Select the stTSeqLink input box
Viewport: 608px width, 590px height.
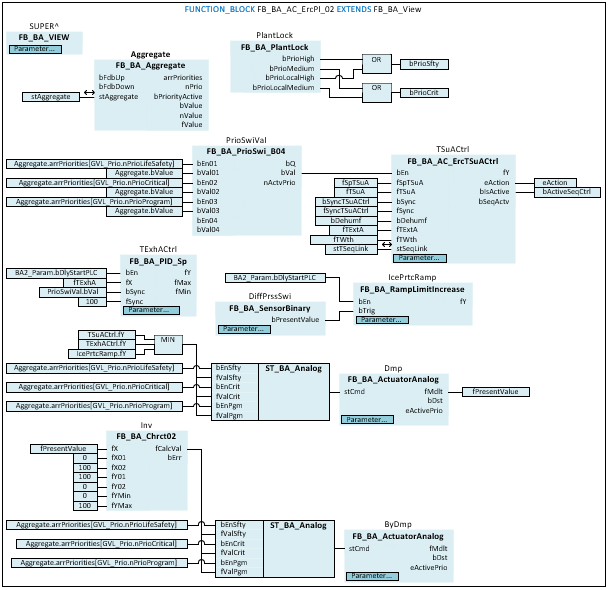click(351, 249)
